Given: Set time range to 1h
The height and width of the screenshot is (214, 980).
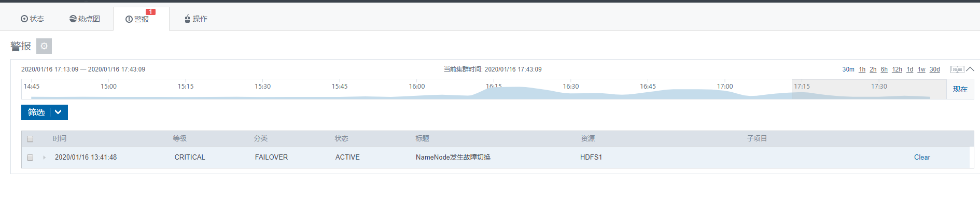Looking at the screenshot, I should coord(862,69).
